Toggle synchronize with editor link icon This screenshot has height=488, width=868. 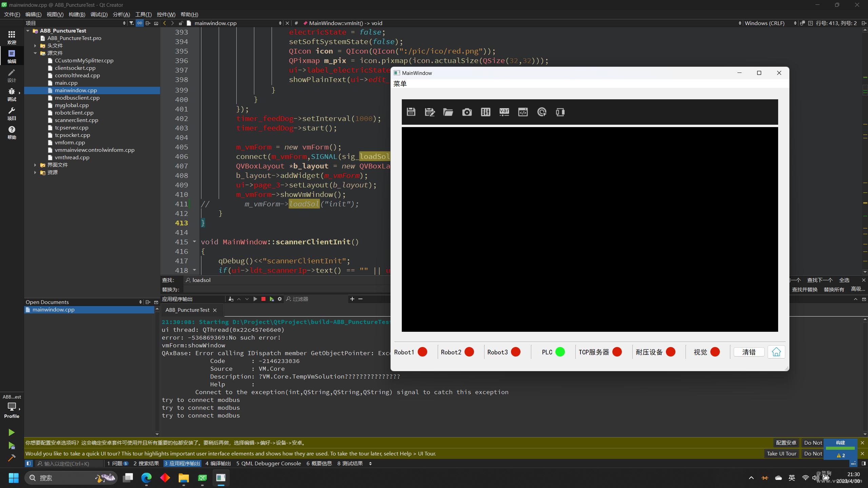pos(139,23)
